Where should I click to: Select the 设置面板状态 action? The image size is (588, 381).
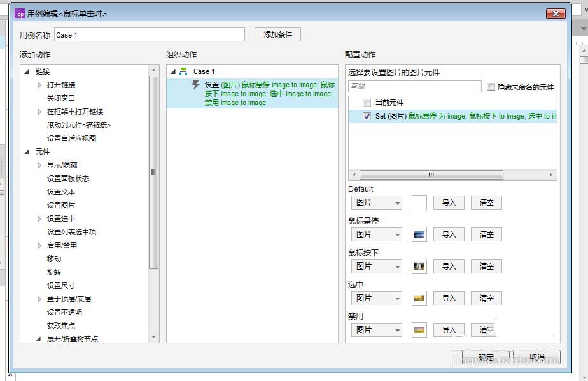point(68,178)
